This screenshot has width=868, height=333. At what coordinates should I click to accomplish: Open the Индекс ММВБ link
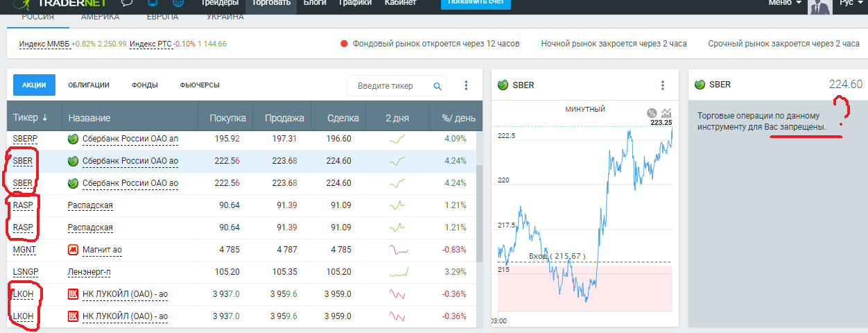(44, 44)
